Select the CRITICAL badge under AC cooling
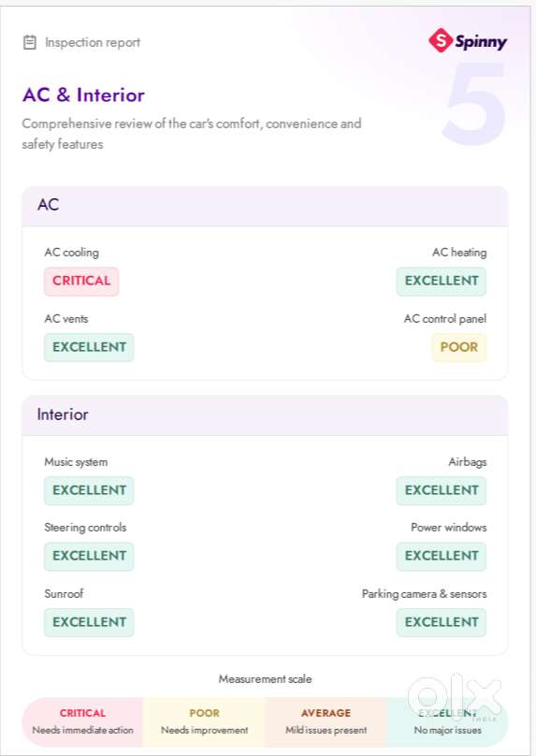Image resolution: width=536 pixels, height=756 pixels. click(x=81, y=281)
